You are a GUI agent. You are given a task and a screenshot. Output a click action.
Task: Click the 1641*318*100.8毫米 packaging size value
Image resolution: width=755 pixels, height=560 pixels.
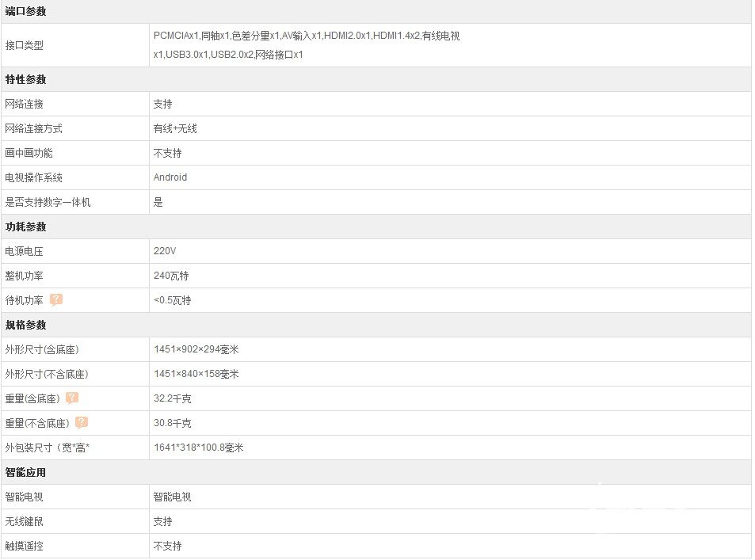(x=198, y=448)
